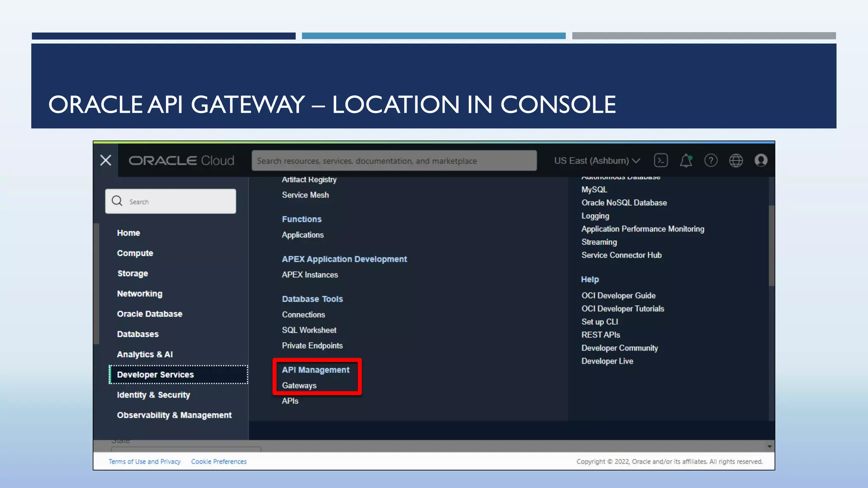
Task: Click APEX Application Development heading
Action: pyautogui.click(x=344, y=259)
